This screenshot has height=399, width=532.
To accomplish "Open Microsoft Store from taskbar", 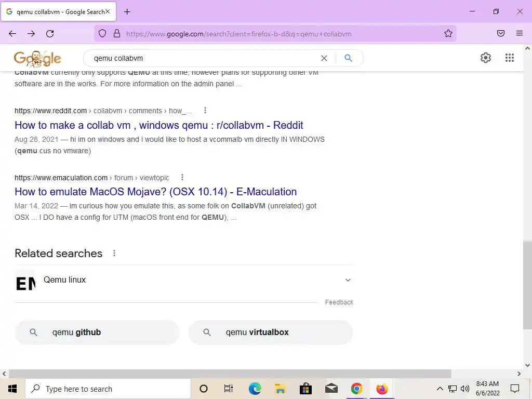I will 305,389.
